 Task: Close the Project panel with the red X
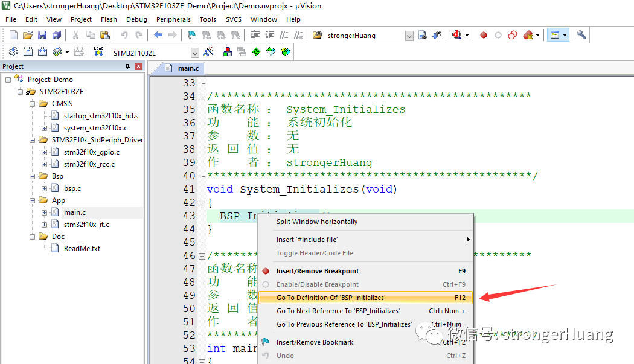139,66
